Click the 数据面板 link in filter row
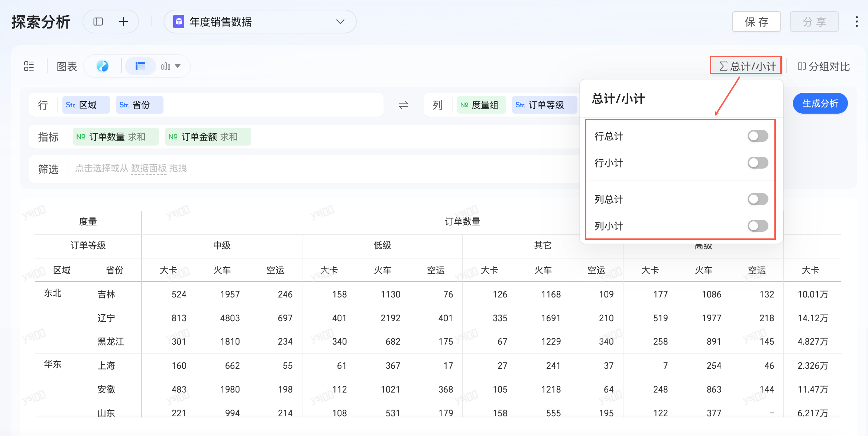Viewport: 868px width, 436px height. (149, 168)
